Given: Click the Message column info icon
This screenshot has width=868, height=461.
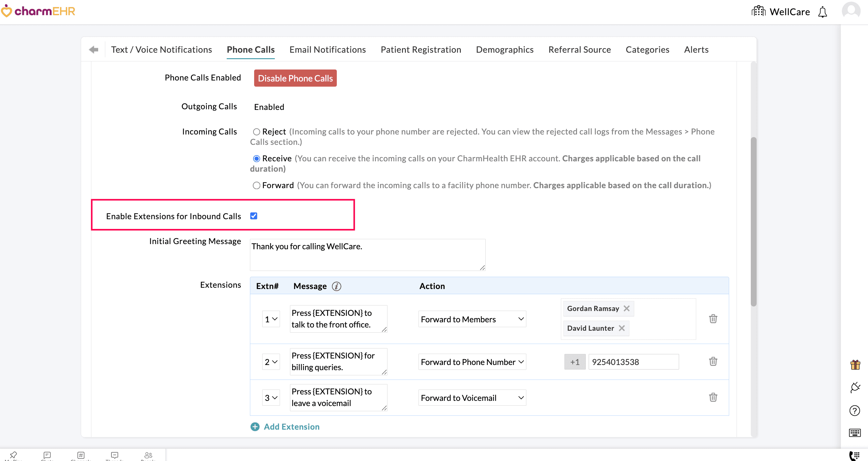Looking at the screenshot, I should 336,286.
